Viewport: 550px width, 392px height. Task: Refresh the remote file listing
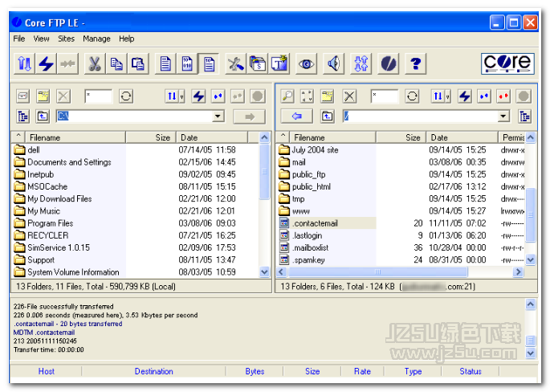(x=412, y=96)
